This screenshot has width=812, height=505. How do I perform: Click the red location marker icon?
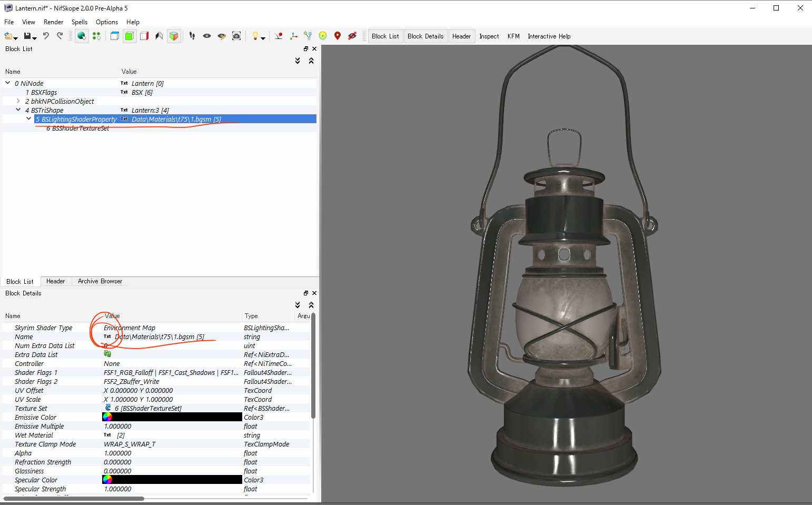point(338,36)
